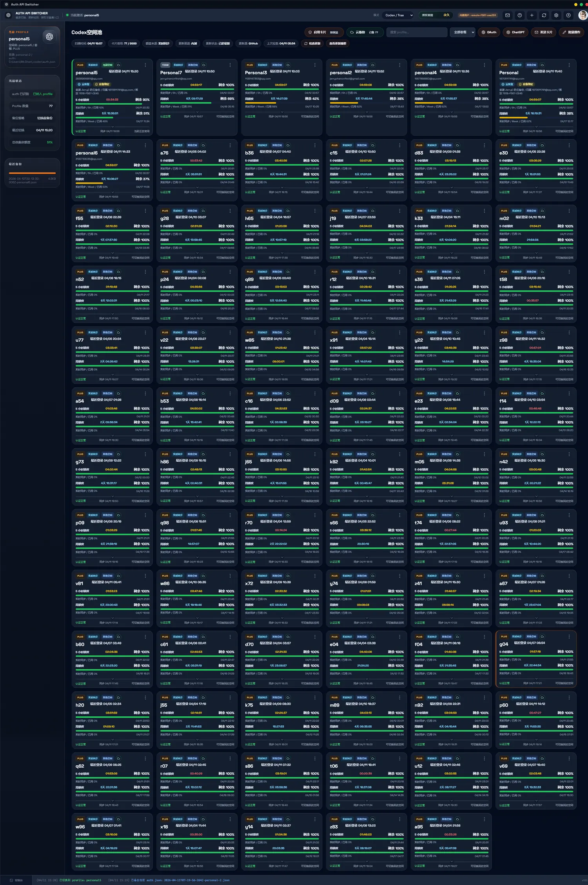588x885 pixels.
Task: Click the 搜索 profile search field
Action: pos(417,32)
